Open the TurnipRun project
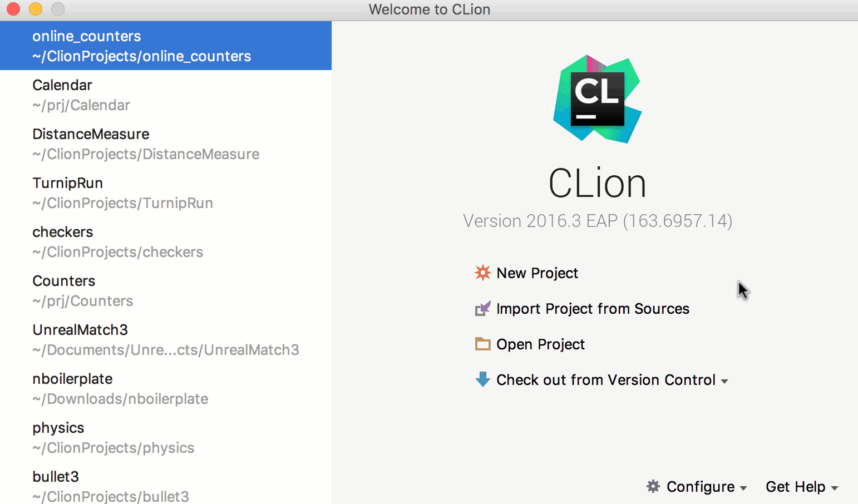The height and width of the screenshot is (504, 858). click(166, 192)
